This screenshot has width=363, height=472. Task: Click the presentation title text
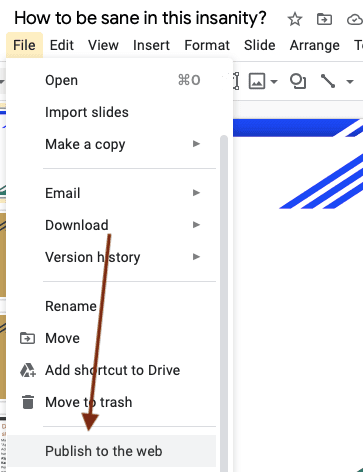pyautogui.click(x=140, y=18)
